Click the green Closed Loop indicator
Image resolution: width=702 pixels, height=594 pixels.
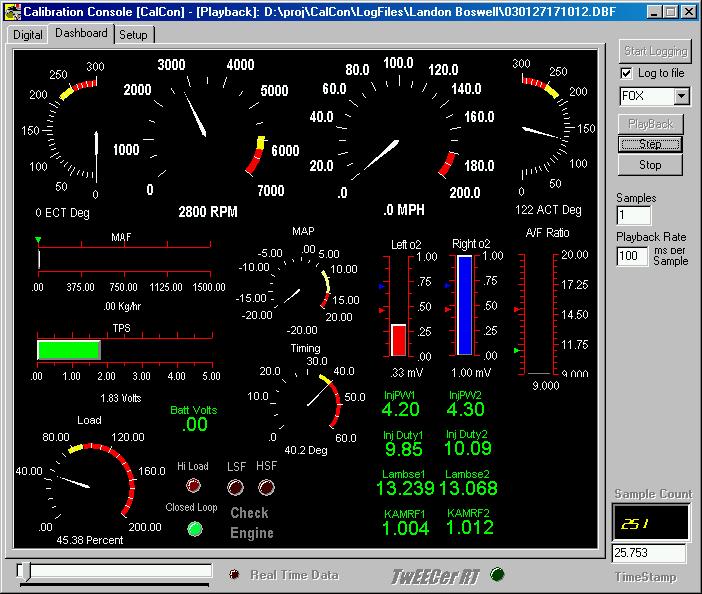(195, 527)
